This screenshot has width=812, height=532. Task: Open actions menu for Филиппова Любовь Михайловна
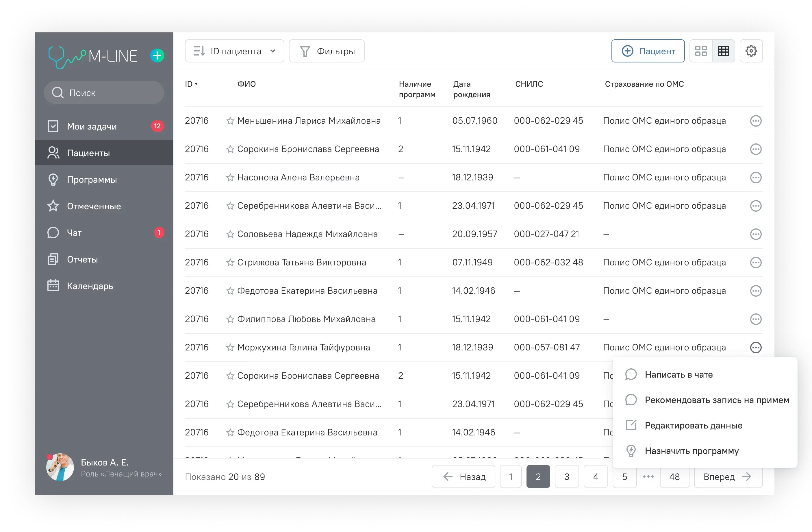tap(756, 319)
